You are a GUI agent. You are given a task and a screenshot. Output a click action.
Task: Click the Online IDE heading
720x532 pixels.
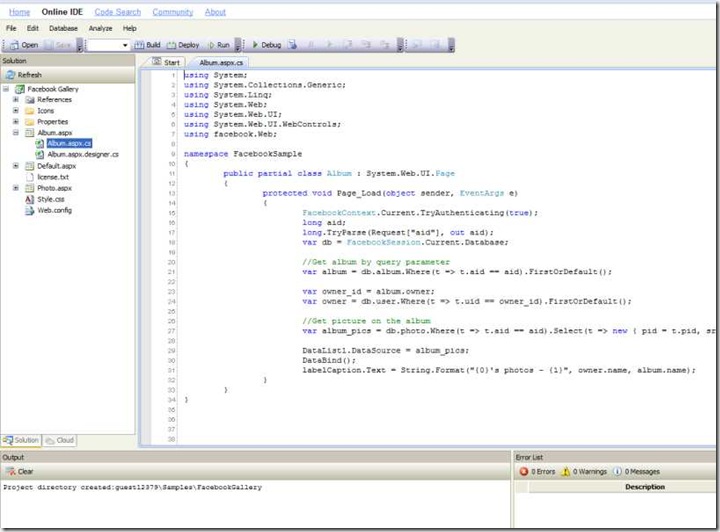click(x=62, y=12)
